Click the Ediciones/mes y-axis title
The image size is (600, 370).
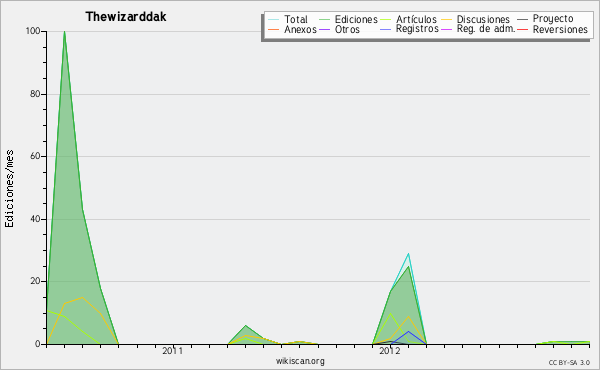(x=9, y=189)
